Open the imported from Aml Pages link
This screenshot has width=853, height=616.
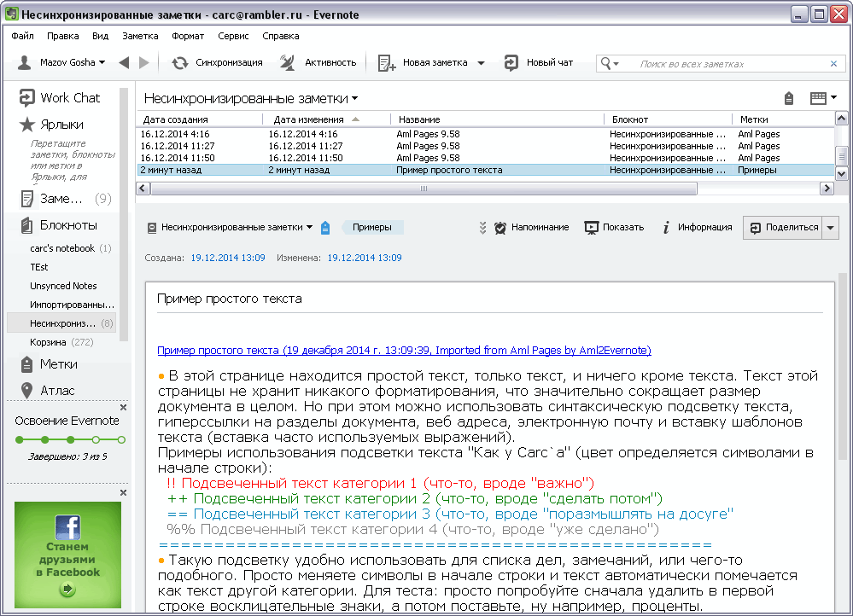[404, 351]
